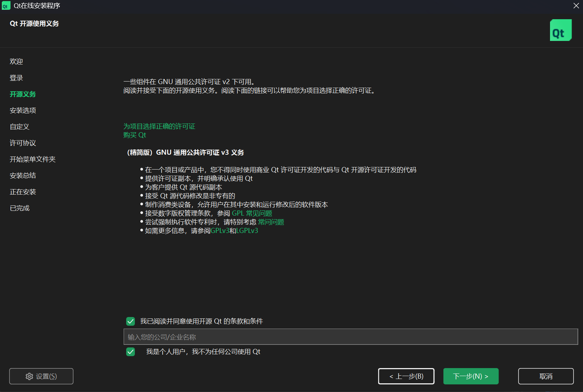Click the Qt logo in header
The height and width of the screenshot is (392, 583).
pyautogui.click(x=561, y=30)
